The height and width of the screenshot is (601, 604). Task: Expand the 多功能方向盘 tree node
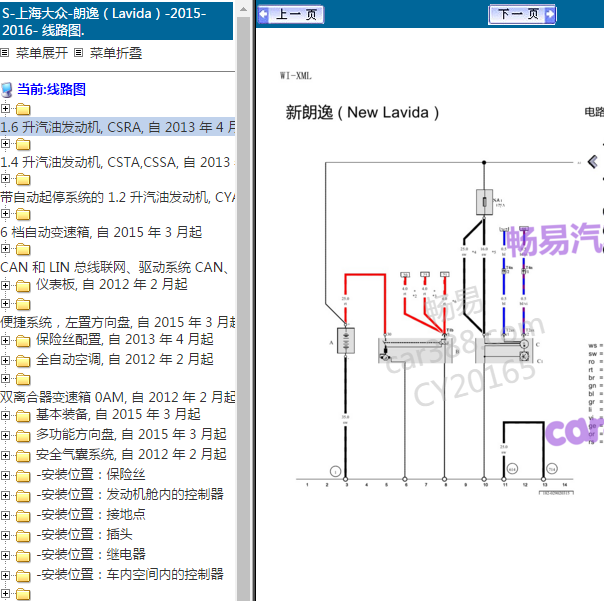pyautogui.click(x=5, y=435)
